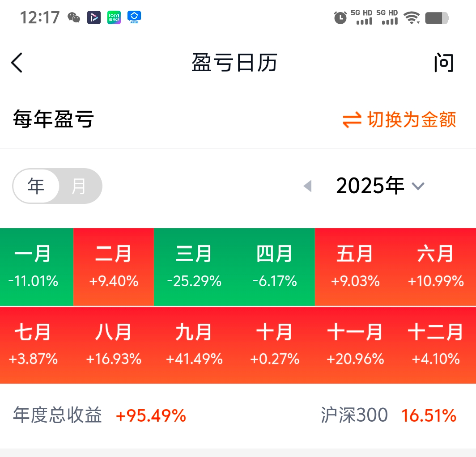Tap the red 二月 +9.40% tile
The height and width of the screenshot is (457, 476).
(x=114, y=267)
